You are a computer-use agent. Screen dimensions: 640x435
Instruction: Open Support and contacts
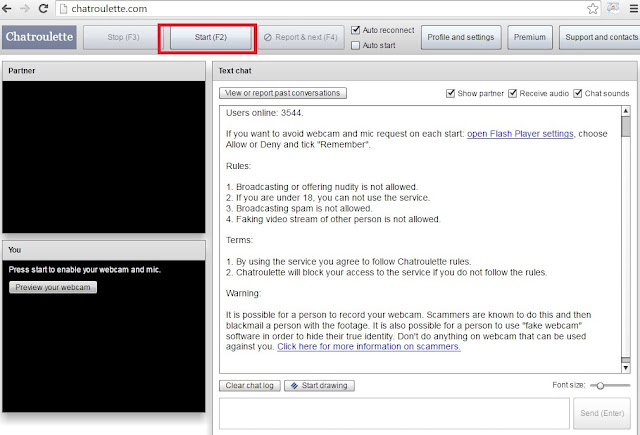600,37
